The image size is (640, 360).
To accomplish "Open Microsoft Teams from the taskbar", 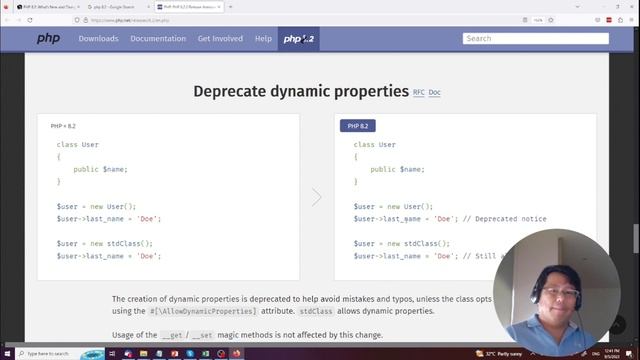I will [x=128, y=353].
